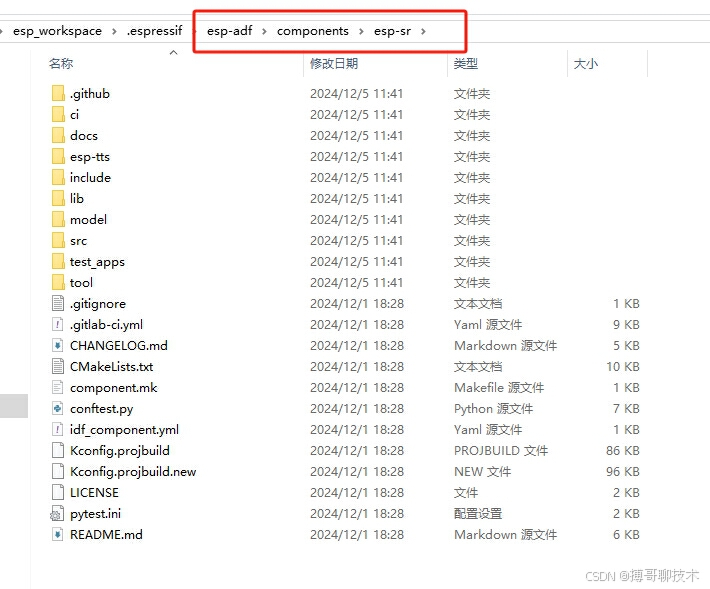Click the Python 源文件 type cell
Screen dimensions: 710x589
click(x=494, y=409)
